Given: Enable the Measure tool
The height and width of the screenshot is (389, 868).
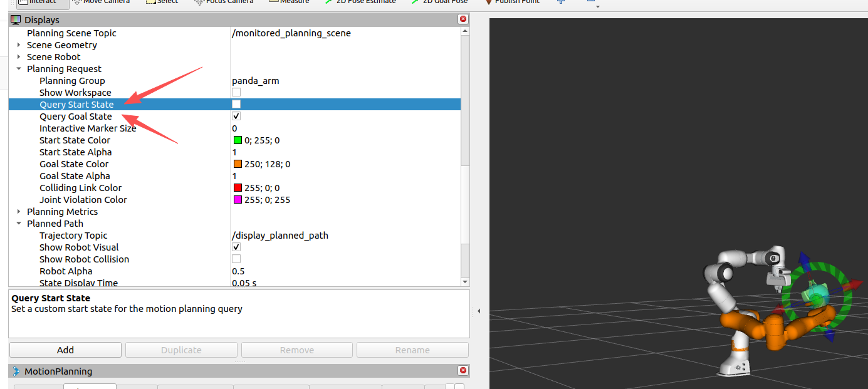Looking at the screenshot, I should [x=289, y=2].
